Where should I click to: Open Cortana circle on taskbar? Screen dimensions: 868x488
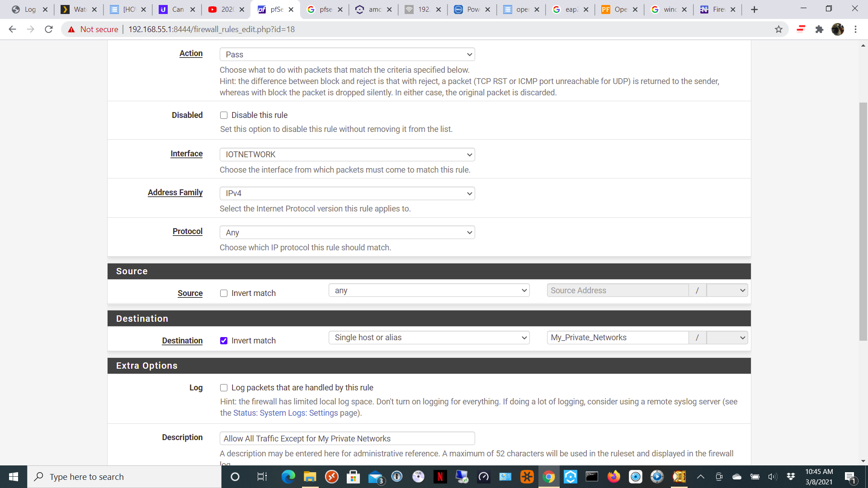pos(235,477)
